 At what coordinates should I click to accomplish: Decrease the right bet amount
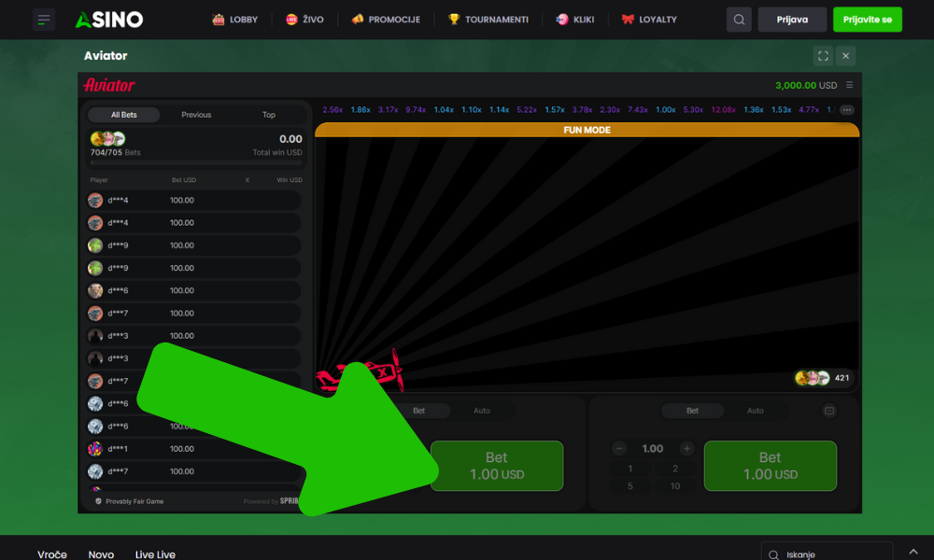pos(619,449)
